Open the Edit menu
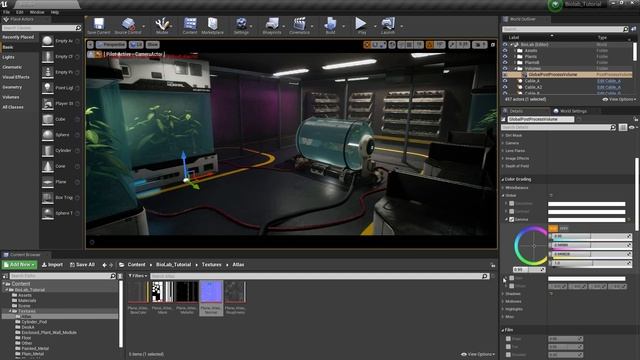This screenshot has height=360, width=640. (x=20, y=12)
